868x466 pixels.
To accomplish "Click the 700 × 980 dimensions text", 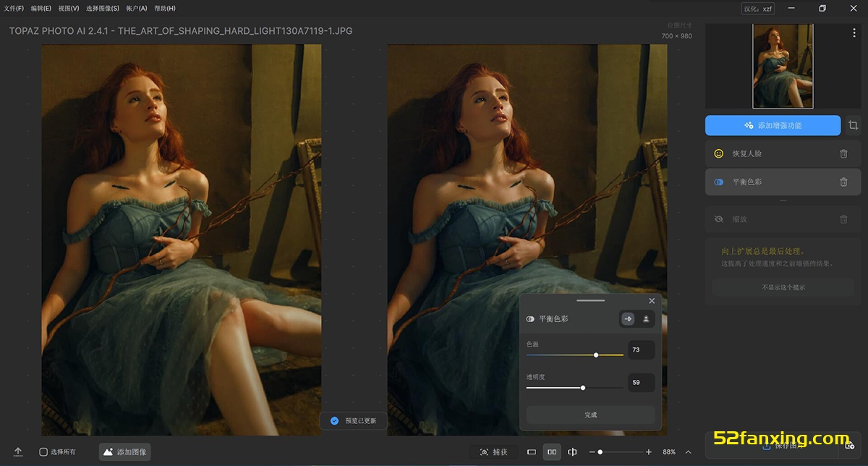I will coord(676,36).
